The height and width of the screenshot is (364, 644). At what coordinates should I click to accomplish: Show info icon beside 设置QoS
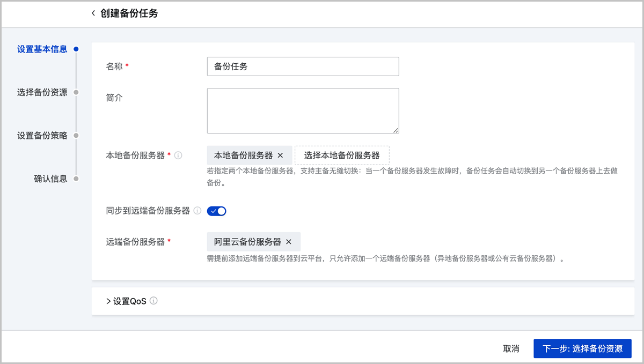tap(153, 301)
